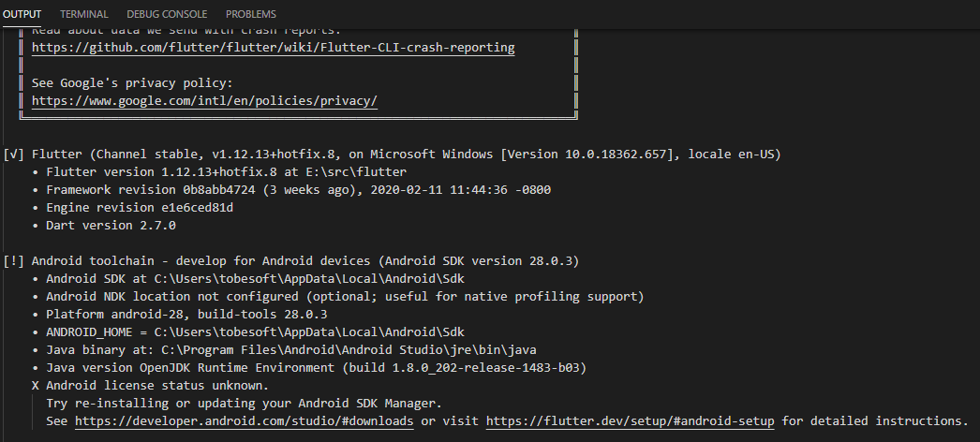Image resolution: width=980 pixels, height=442 pixels.
Task: Open Google's privacy policy link
Action: [x=204, y=100]
